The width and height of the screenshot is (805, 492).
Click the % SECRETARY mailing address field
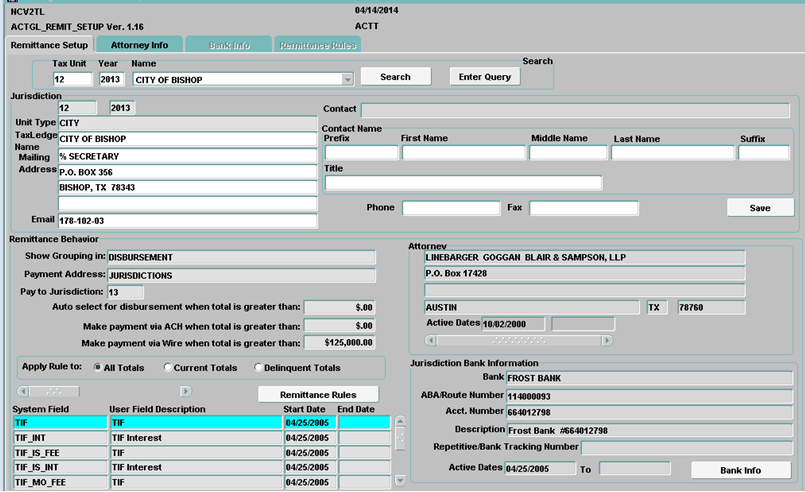click(187, 156)
